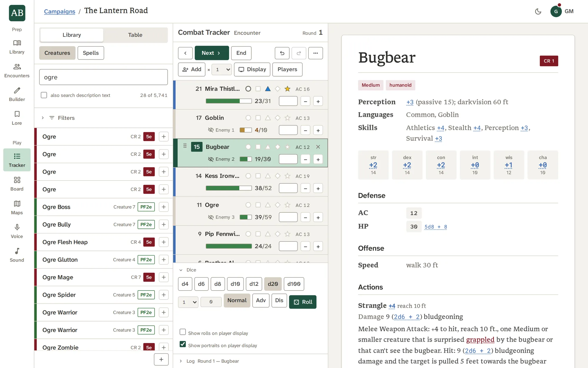
Task: Collapse the Dice section
Action: (188, 270)
